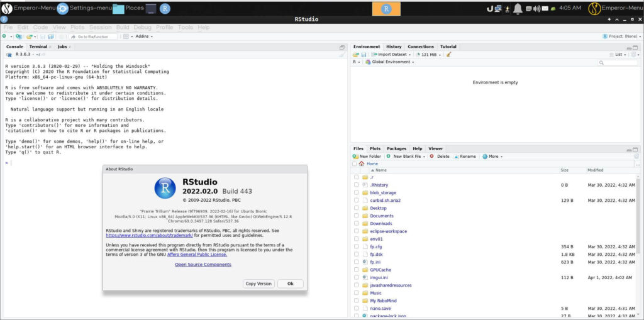Click the file icon beside fp.ini
The image size is (644, 320).
365,262
